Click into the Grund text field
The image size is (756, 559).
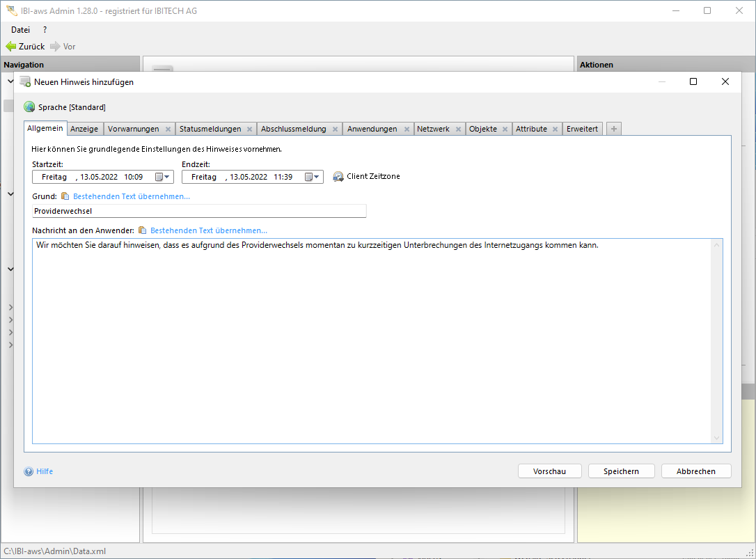199,211
